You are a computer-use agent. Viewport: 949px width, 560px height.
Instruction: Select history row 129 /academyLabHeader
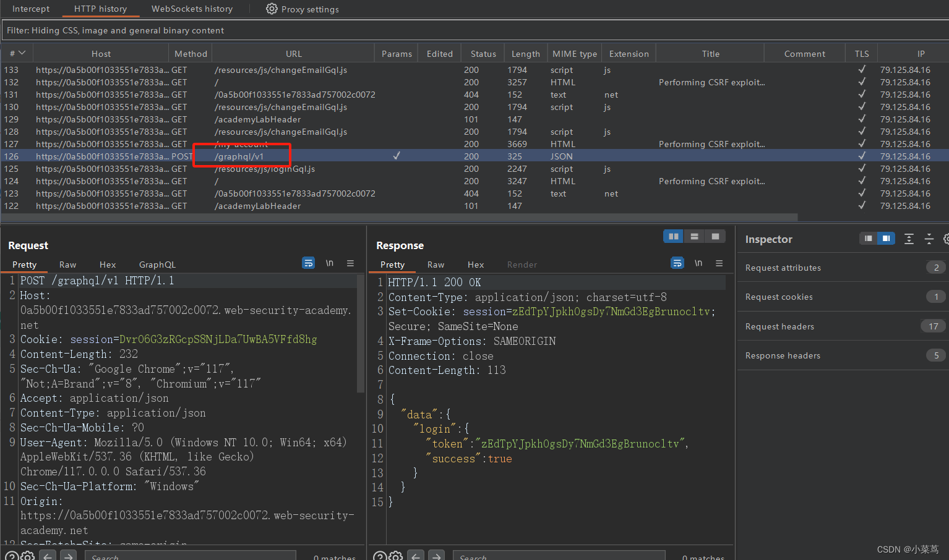(x=474, y=119)
